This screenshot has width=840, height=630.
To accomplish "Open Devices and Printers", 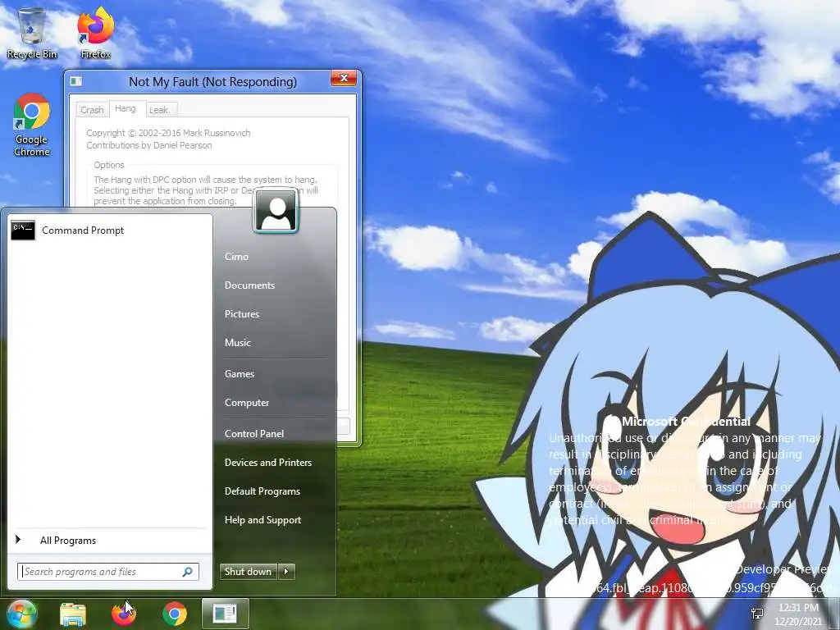I will pos(268,463).
